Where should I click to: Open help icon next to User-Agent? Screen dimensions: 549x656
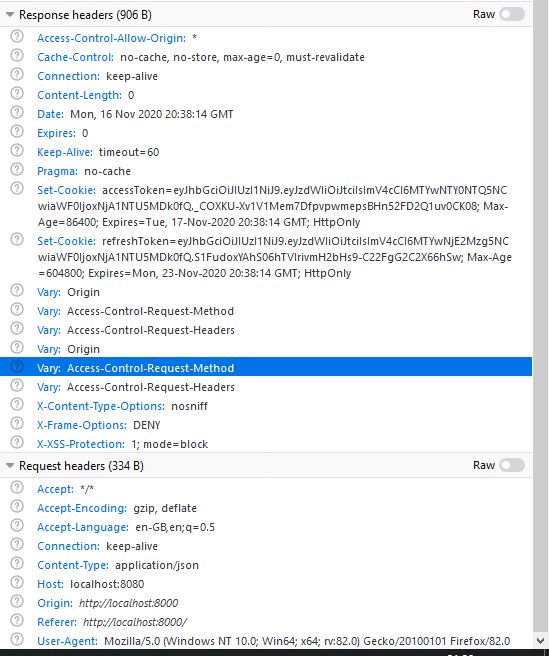[x=17, y=639]
